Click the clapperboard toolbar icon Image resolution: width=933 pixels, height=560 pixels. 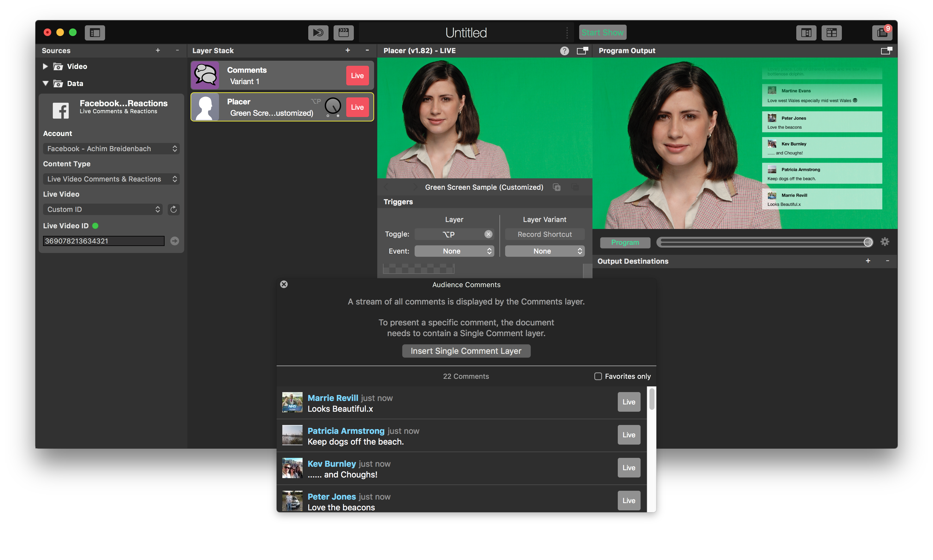pyautogui.click(x=343, y=33)
